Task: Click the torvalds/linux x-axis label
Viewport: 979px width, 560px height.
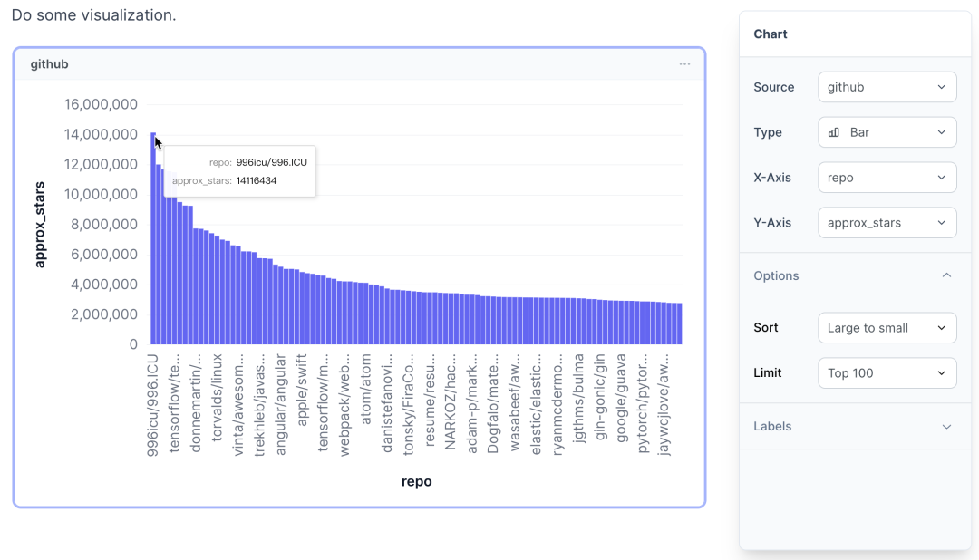Action: tap(218, 397)
